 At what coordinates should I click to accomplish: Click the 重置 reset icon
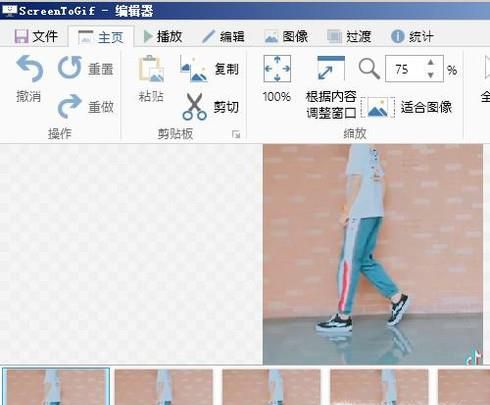pos(70,68)
